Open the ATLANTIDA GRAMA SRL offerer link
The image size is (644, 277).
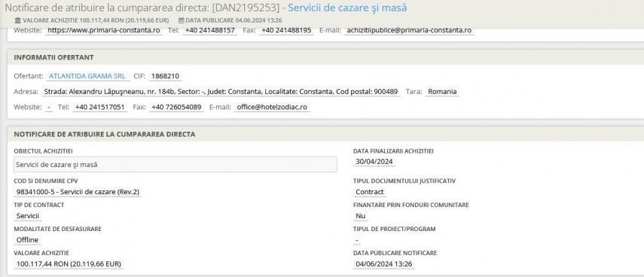click(87, 76)
